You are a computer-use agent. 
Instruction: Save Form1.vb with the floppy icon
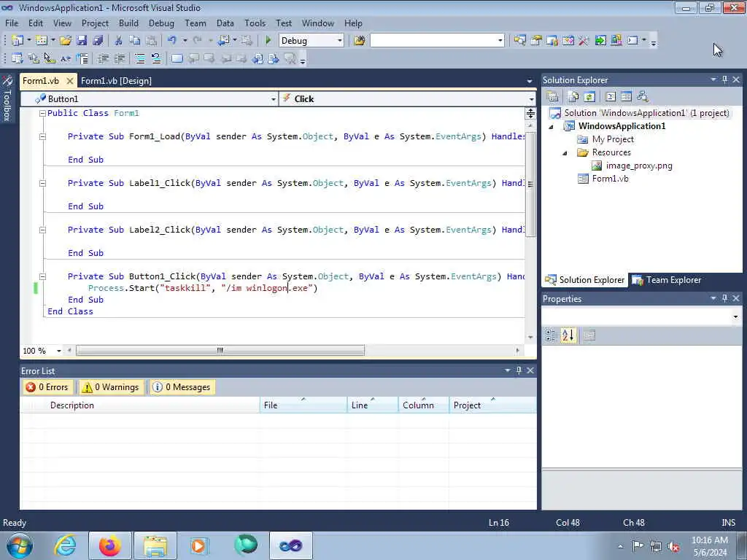82,41
